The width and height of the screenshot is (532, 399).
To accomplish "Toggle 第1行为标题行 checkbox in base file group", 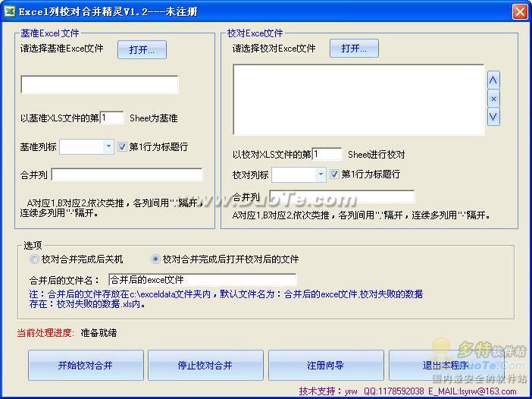I will click(x=122, y=147).
